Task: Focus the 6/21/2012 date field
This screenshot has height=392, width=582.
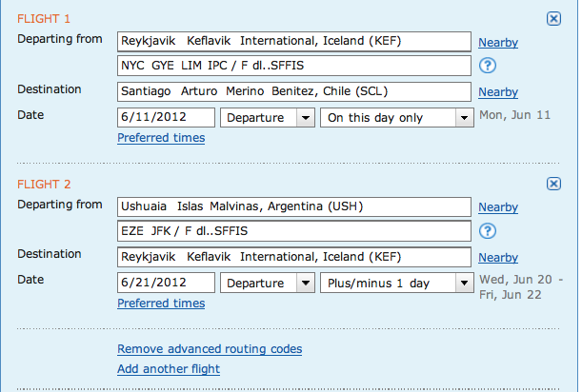Action: pos(166,283)
